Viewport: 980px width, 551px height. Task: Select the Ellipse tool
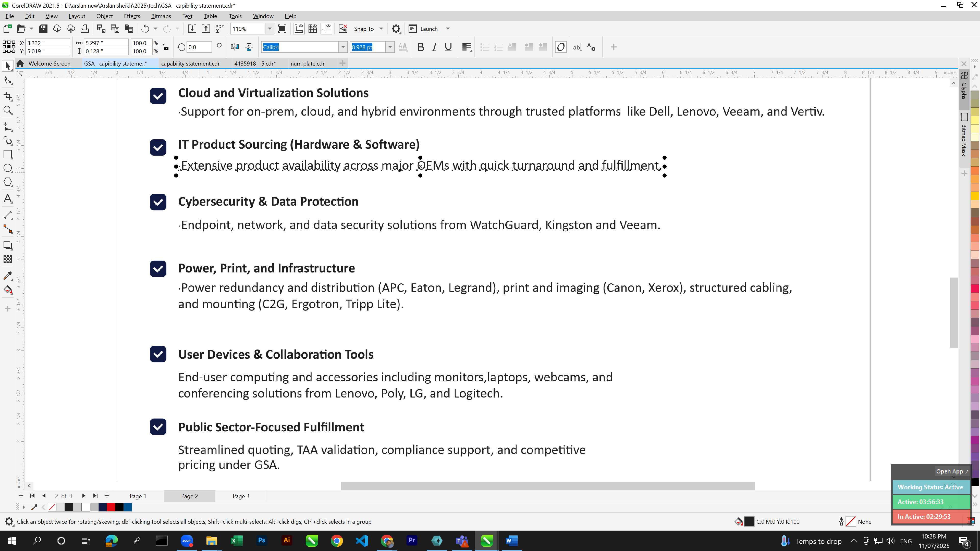pyautogui.click(x=8, y=168)
